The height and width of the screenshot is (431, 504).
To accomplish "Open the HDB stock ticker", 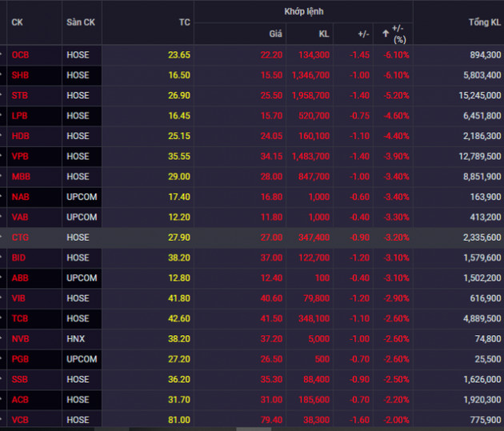I will [x=21, y=136].
